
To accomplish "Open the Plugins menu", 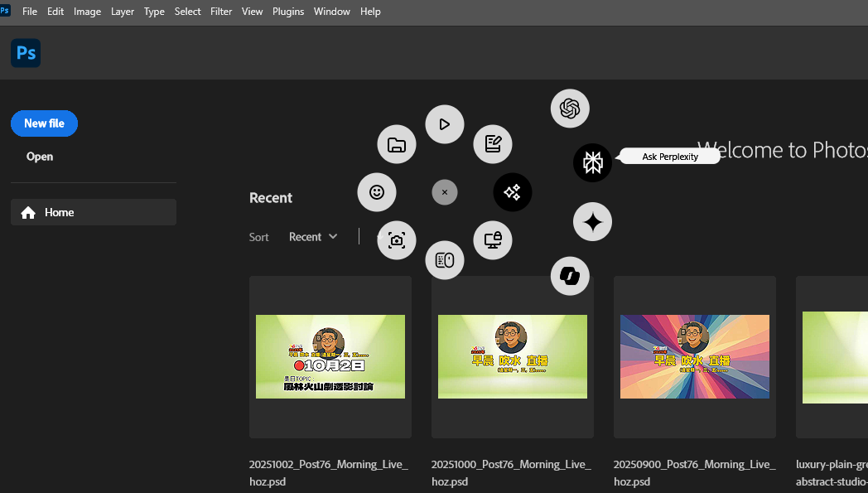I will [288, 12].
